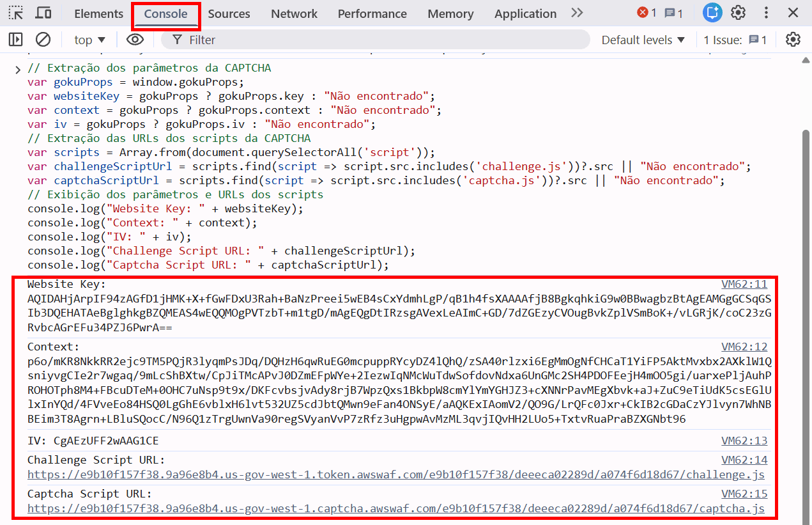This screenshot has height=525, width=812.
Task: Click the 'Captcha Script URL:' label
Action: point(89,494)
